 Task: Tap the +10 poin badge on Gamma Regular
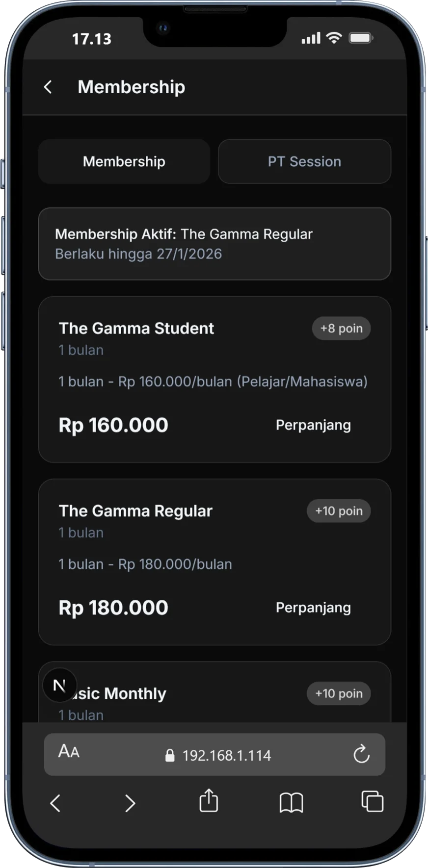click(339, 511)
